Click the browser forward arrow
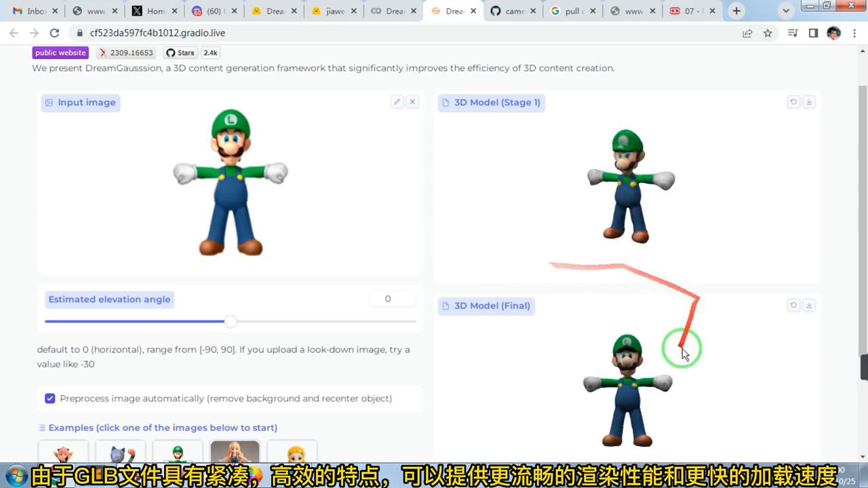The width and height of the screenshot is (868, 488). [x=34, y=33]
